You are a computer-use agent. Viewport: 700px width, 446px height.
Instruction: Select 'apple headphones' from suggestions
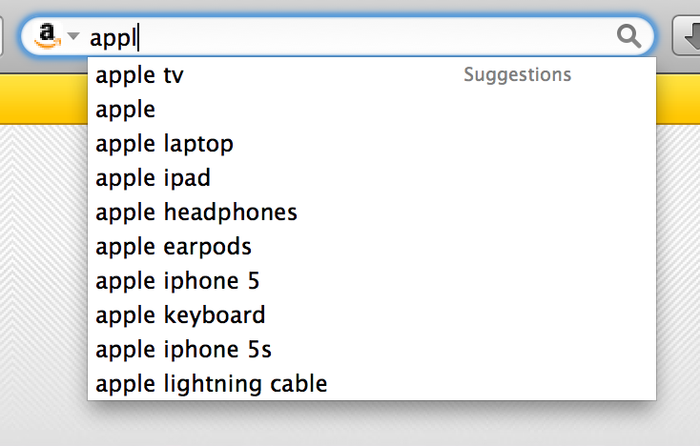pyautogui.click(x=372, y=212)
